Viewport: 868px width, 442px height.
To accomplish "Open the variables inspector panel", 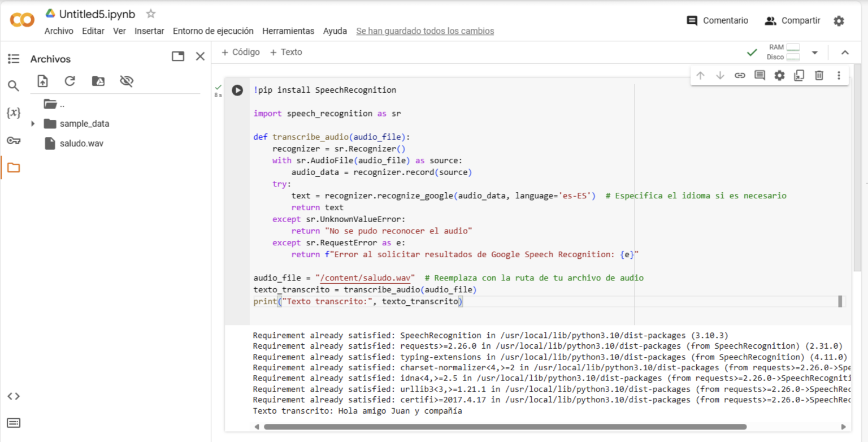I will pyautogui.click(x=12, y=112).
